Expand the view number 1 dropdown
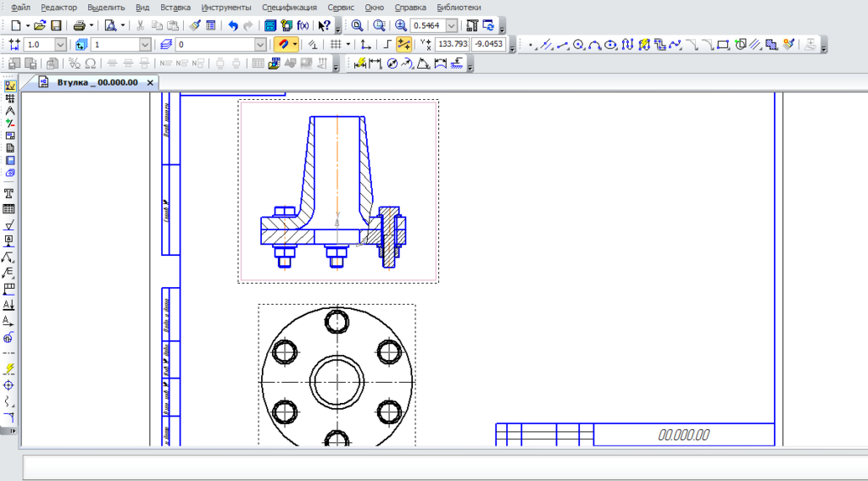This screenshot has width=868, height=481. 144,45
